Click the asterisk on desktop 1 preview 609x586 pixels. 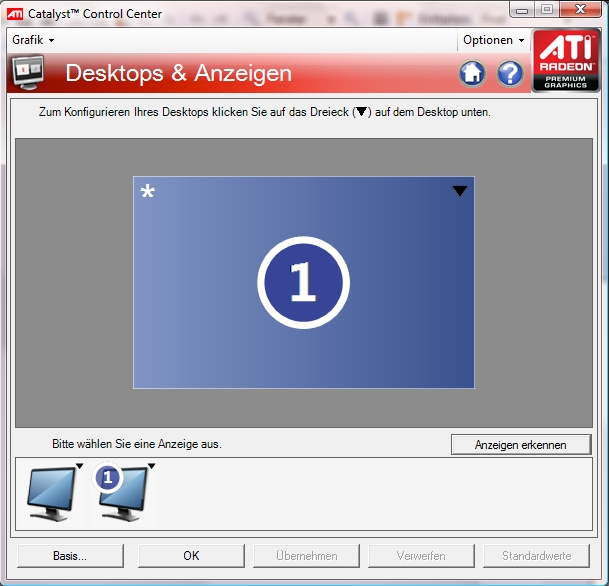click(148, 191)
